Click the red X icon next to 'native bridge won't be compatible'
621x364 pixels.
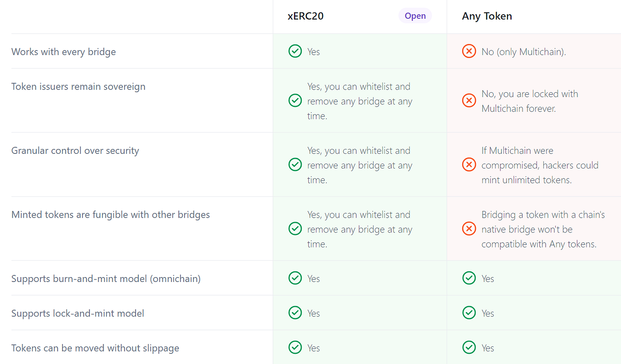point(469,229)
